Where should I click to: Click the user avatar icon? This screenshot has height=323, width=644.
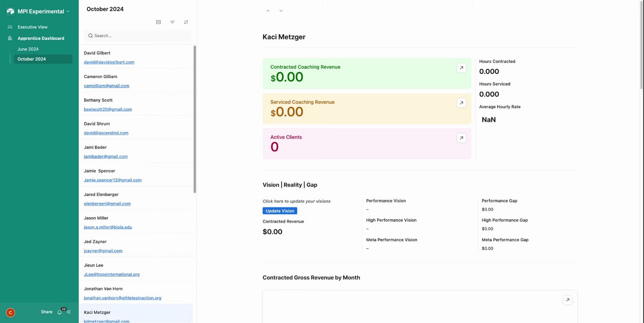tap(10, 313)
